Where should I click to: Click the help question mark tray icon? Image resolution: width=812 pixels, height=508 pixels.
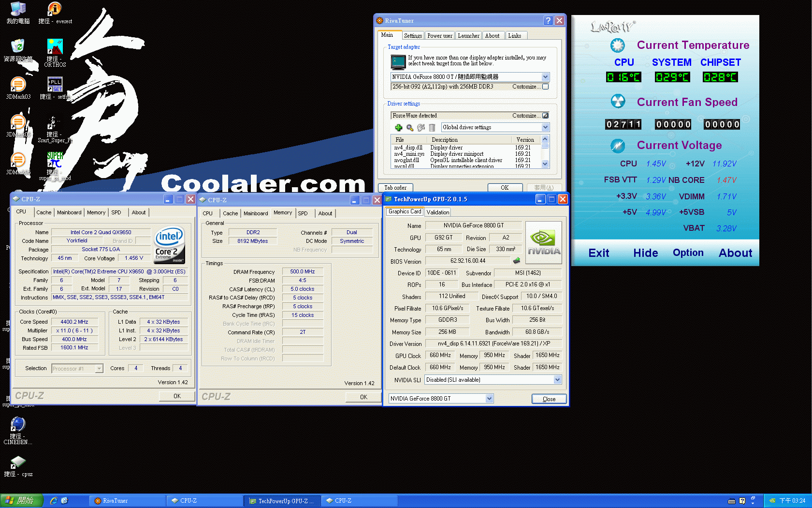point(742,501)
